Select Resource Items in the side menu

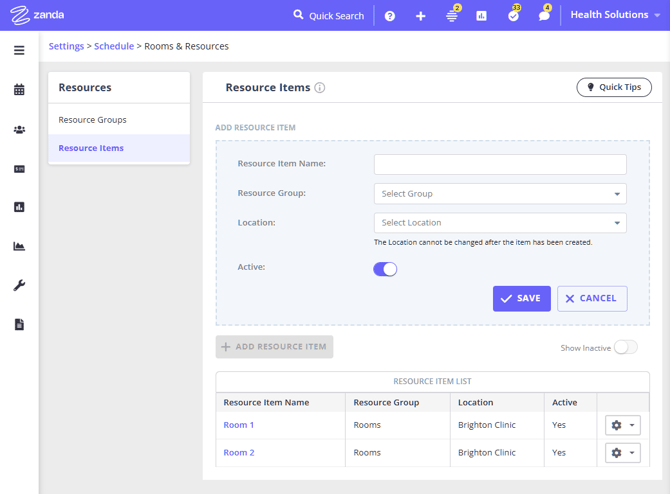coord(91,148)
